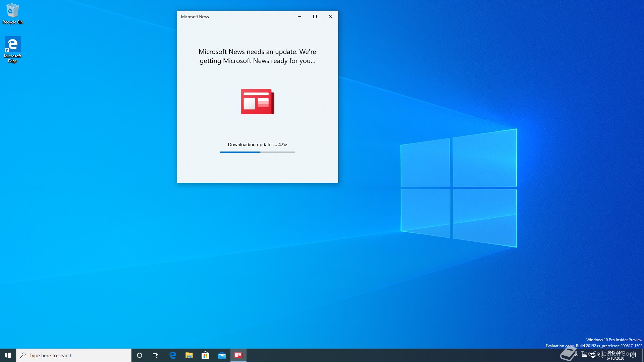This screenshot has width=644, height=362.
Task: Open Task View on the taskbar
Action: click(x=156, y=355)
